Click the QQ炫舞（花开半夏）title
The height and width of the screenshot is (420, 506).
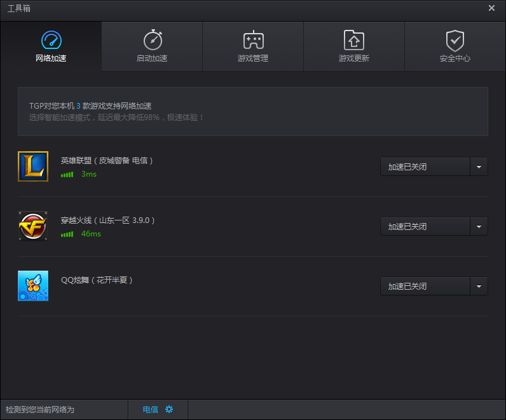pos(97,280)
